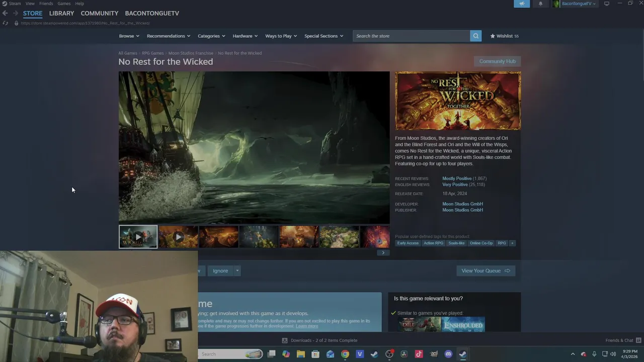Open the Steam menu
The width and height of the screenshot is (644, 362).
click(x=15, y=4)
